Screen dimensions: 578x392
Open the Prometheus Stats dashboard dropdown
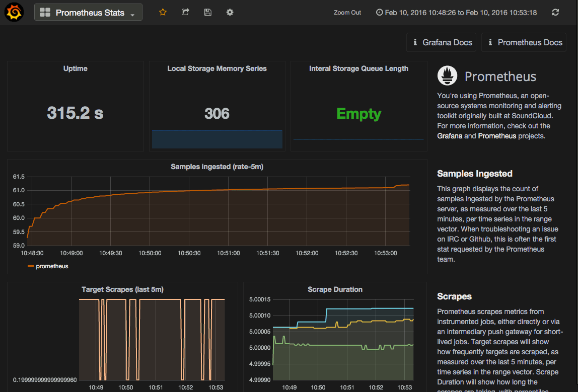point(88,13)
